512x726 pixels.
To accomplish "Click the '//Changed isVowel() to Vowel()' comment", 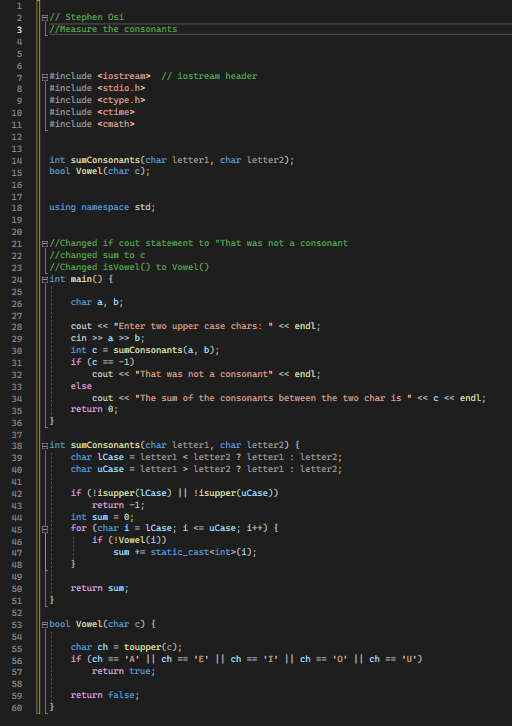I will [x=129, y=267].
